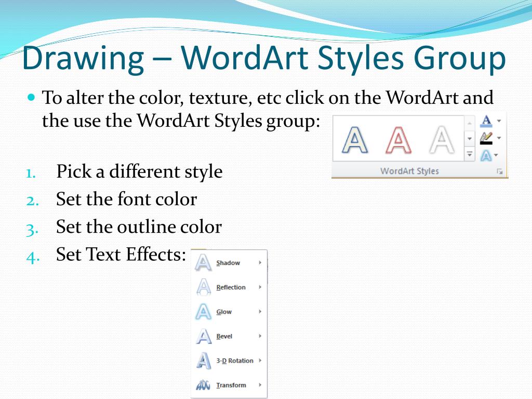The width and height of the screenshot is (532, 399).
Task: Click the Text Fill letter A icon
Action: (x=486, y=121)
